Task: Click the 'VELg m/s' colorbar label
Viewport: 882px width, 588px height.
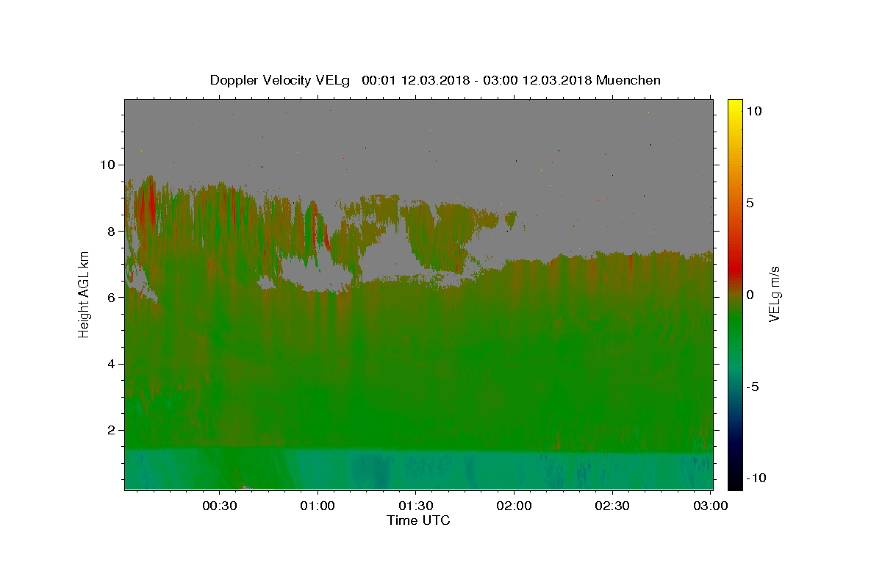Action: tap(774, 294)
